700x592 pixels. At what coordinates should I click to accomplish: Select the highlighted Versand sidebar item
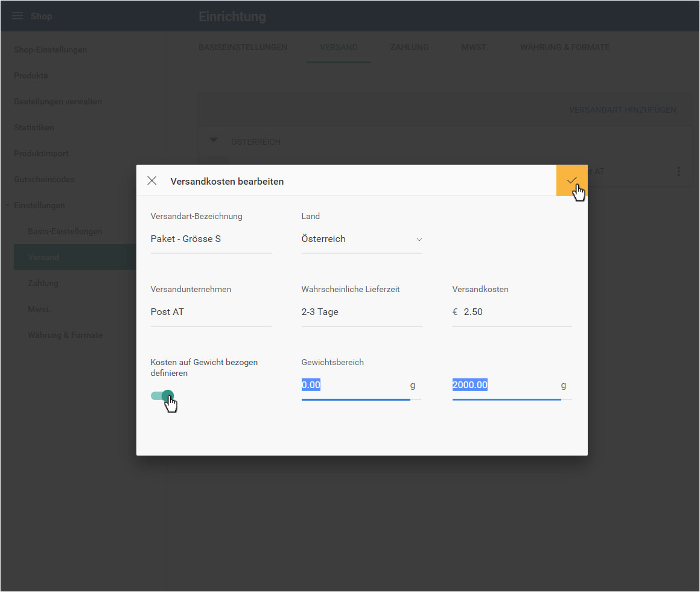(x=75, y=257)
